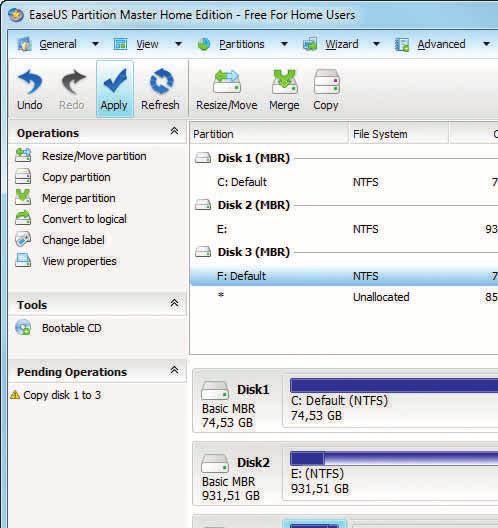Click the C: Default usage bar on Disk1
This screenshot has height=528, width=498.
[x=394, y=385]
